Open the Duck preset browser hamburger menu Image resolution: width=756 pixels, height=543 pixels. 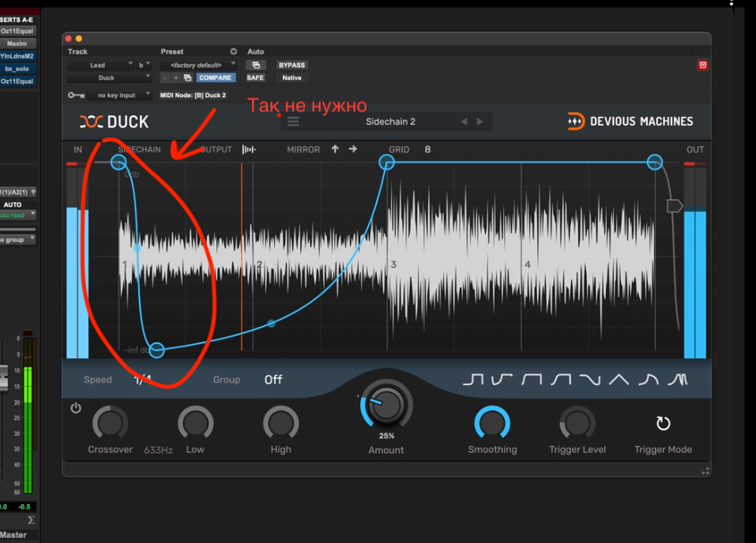pyautogui.click(x=293, y=122)
